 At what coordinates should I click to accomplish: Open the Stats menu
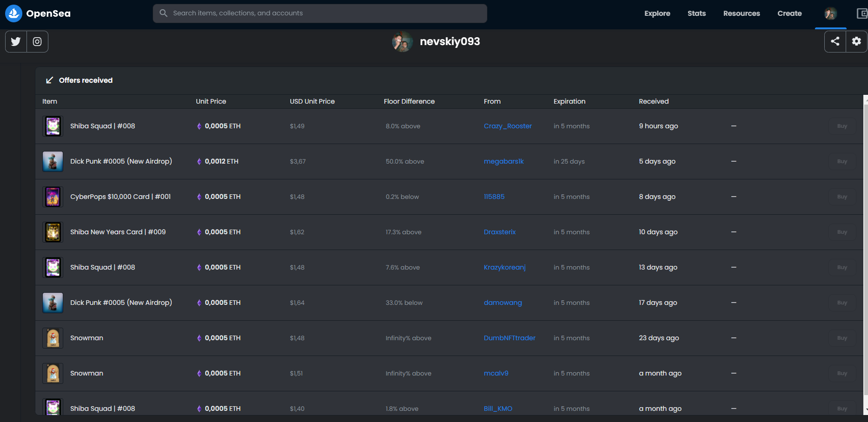coord(697,13)
